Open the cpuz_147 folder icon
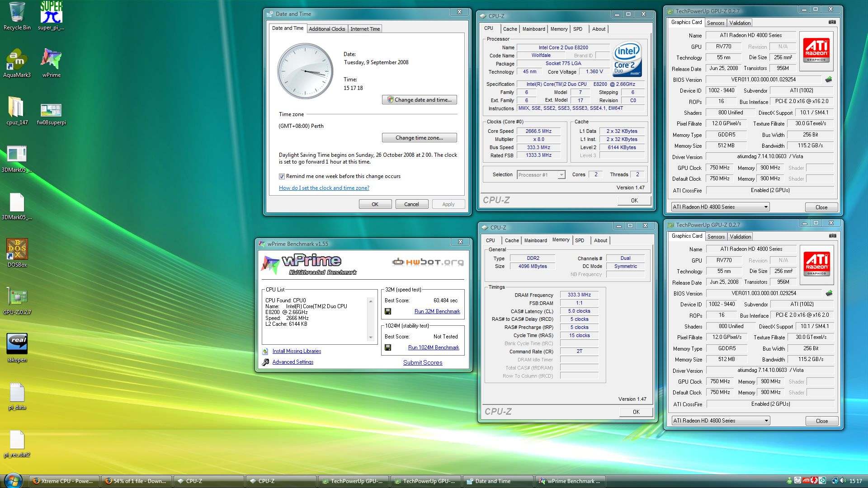This screenshot has height=488, width=868. coord(17,111)
